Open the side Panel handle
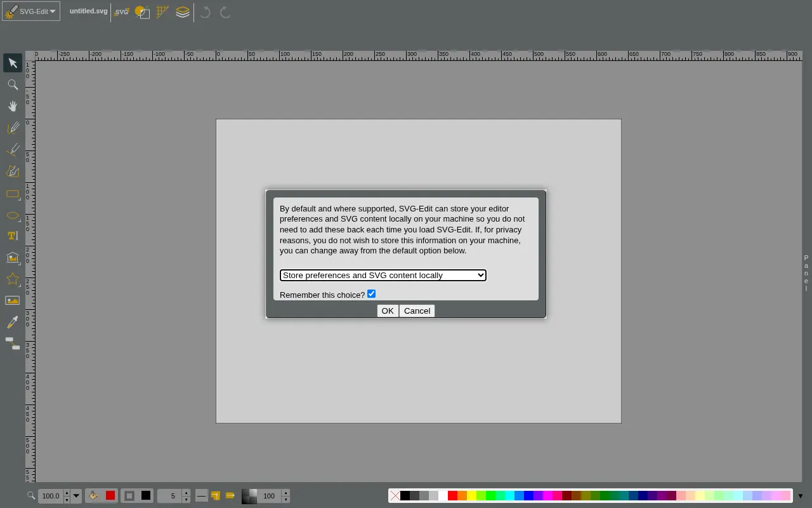The width and height of the screenshot is (812, 508). tap(806, 273)
